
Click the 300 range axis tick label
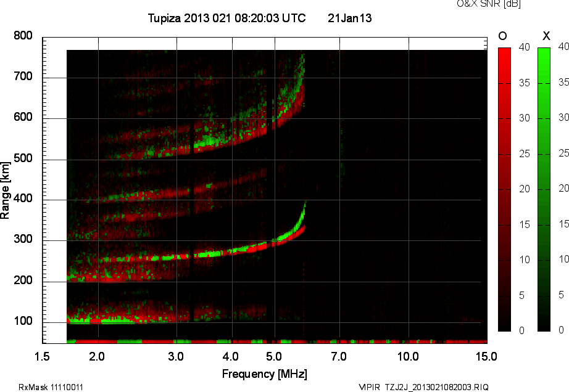click(23, 239)
